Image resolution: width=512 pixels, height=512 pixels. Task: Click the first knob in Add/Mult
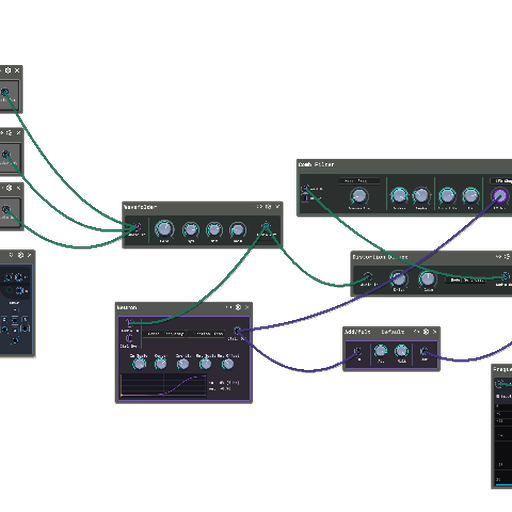coord(380,351)
